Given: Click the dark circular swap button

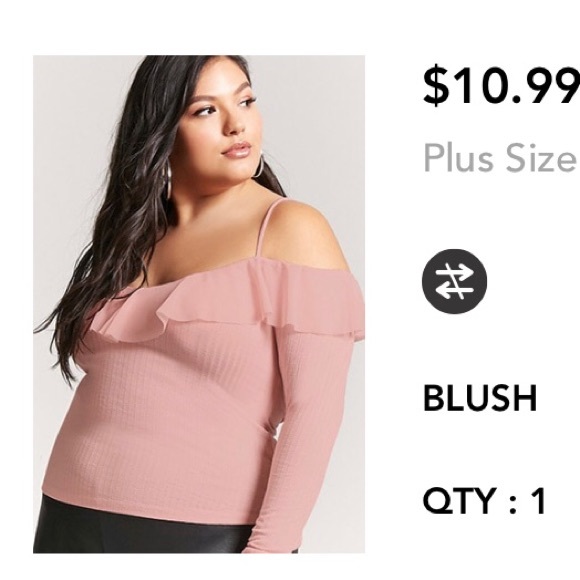Looking at the screenshot, I should coord(454,281).
